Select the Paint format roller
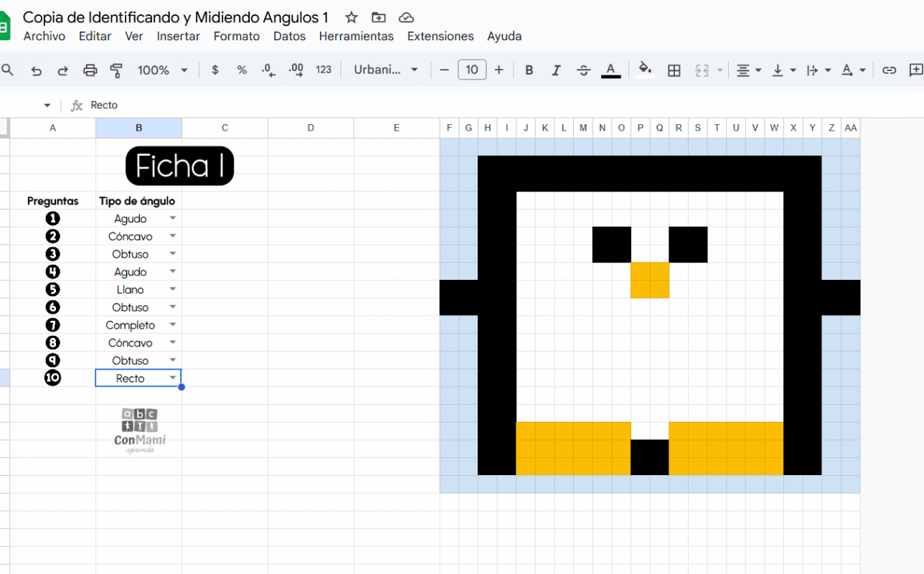 tap(116, 70)
